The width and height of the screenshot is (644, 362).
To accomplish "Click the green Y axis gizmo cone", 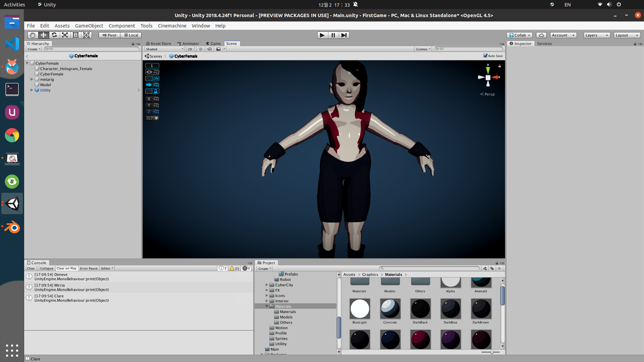I will 488,70.
